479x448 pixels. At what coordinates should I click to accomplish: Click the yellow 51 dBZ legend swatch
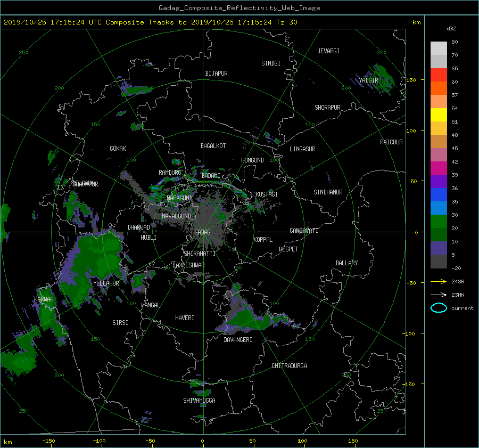click(439, 115)
